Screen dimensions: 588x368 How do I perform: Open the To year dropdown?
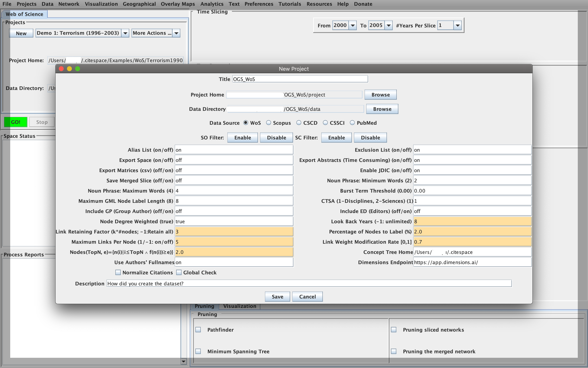coord(389,25)
